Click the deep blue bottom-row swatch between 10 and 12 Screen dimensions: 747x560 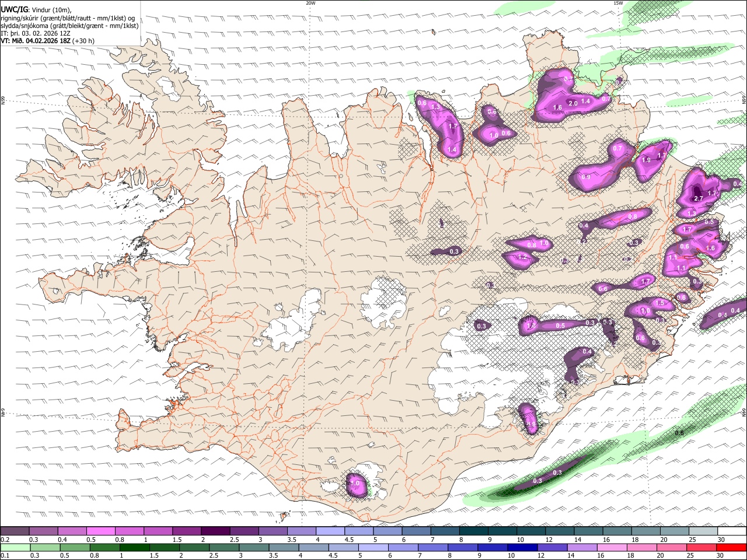(522, 548)
